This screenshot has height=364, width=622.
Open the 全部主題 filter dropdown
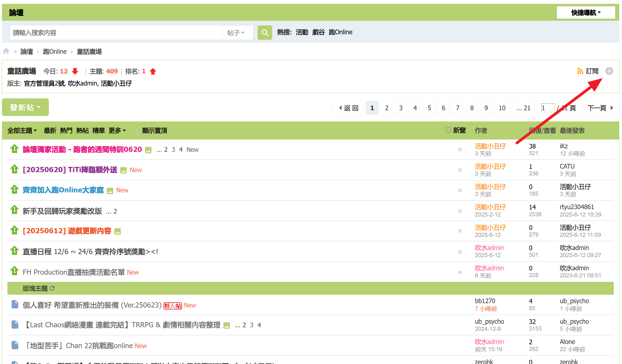point(22,130)
